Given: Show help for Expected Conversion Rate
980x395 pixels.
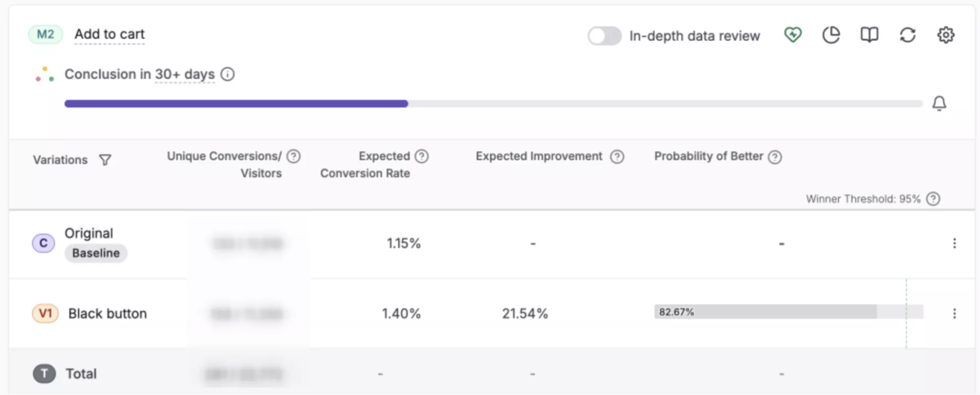Looking at the screenshot, I should [422, 156].
